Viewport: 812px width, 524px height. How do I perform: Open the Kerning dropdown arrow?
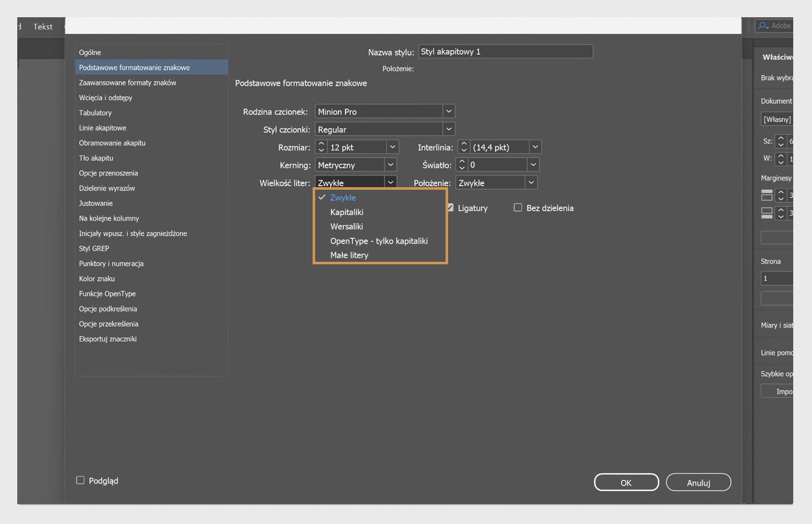[x=390, y=165]
